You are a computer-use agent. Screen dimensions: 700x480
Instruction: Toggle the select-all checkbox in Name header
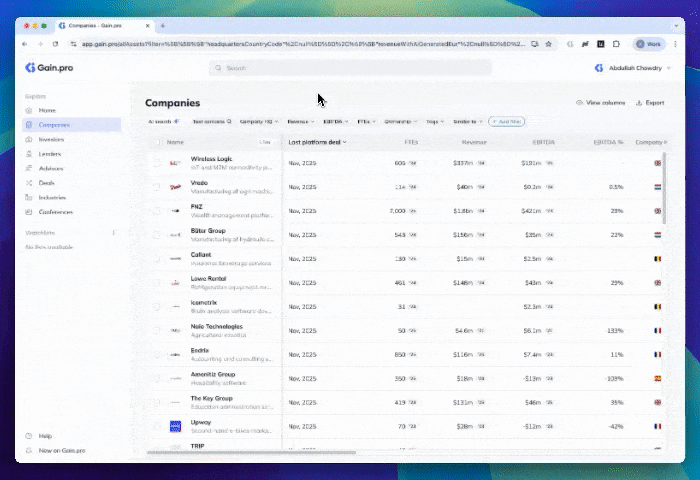click(x=156, y=142)
